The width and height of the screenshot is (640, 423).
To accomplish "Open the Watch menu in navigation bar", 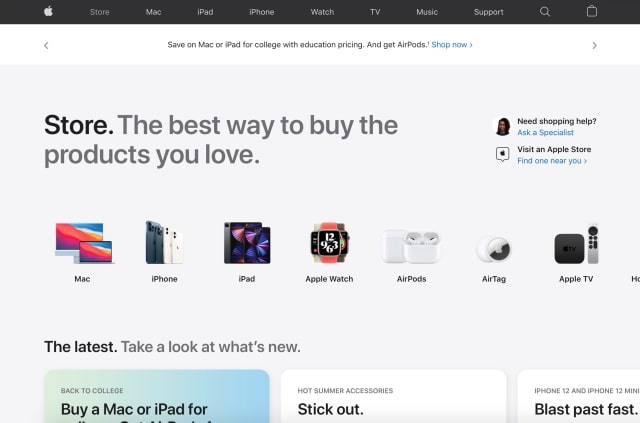I will coord(322,12).
